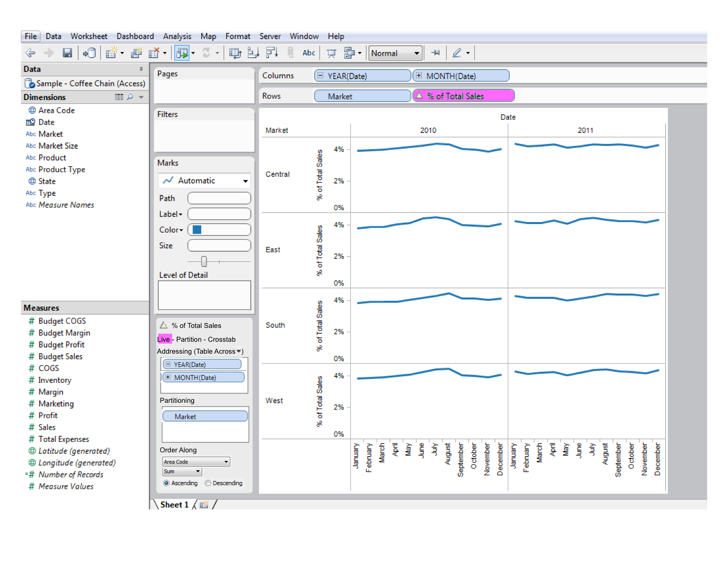
Task: Swap rows and columns on the toolbar
Action: point(235,52)
